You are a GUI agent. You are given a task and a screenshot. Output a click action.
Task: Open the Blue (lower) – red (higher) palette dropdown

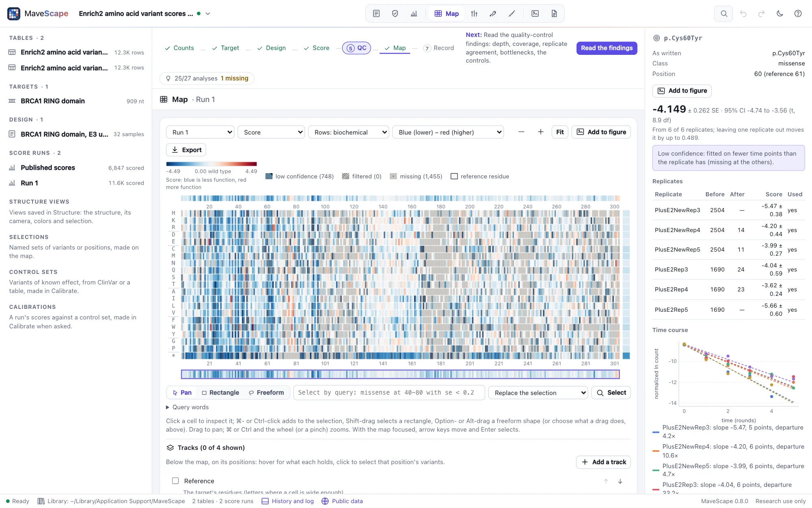pos(448,132)
